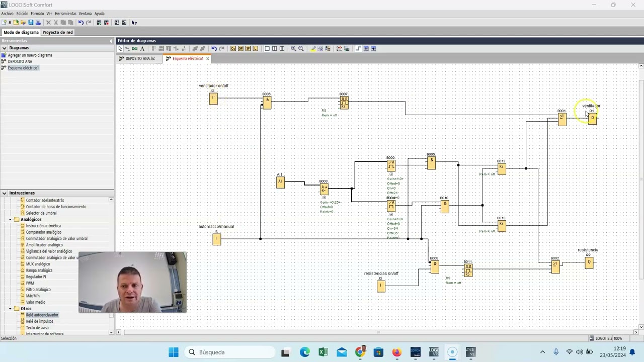Switch to single-window layout view
Image resolution: width=644 pixels, height=362 pixels.
267,49
